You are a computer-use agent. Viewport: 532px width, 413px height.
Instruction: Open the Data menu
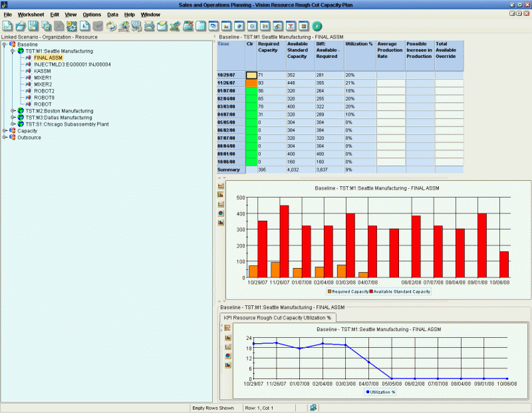tap(112, 15)
